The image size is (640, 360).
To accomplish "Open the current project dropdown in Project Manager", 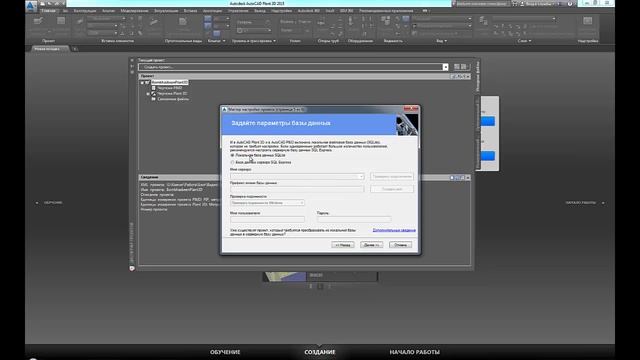I will [445, 67].
